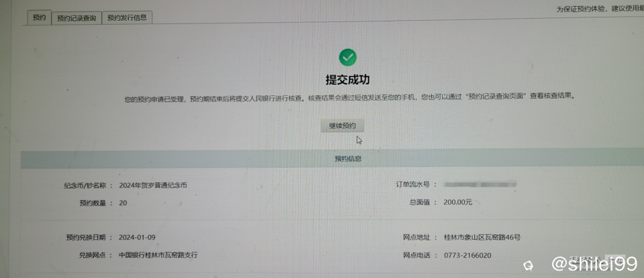Open the 预约发行信息 tab
This screenshot has height=278, width=644.
coord(127,17)
